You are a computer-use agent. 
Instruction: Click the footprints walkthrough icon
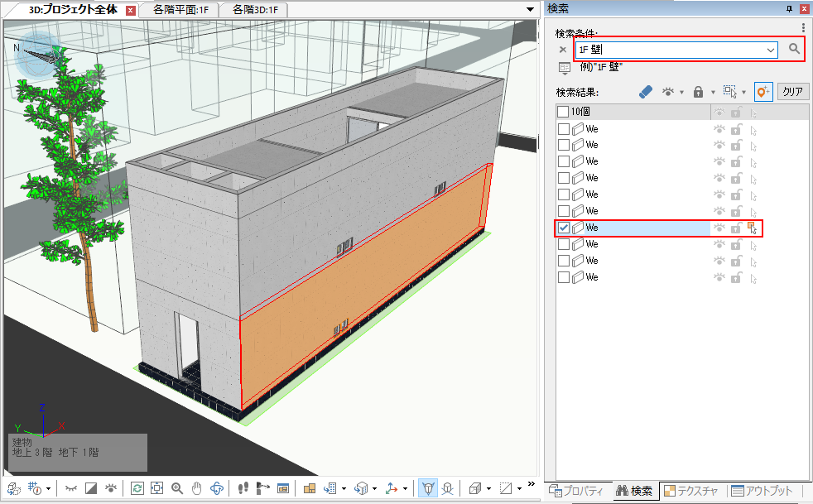(x=243, y=488)
